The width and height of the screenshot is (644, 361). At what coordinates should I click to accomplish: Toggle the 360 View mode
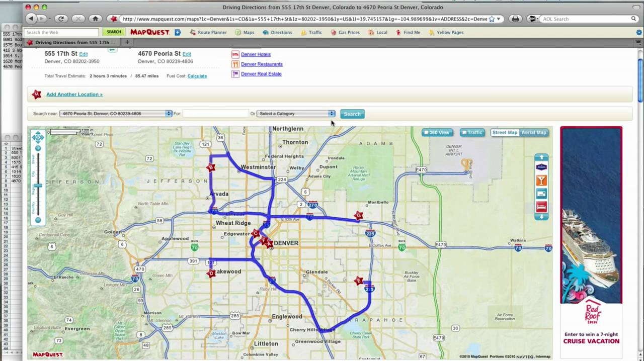pos(437,132)
